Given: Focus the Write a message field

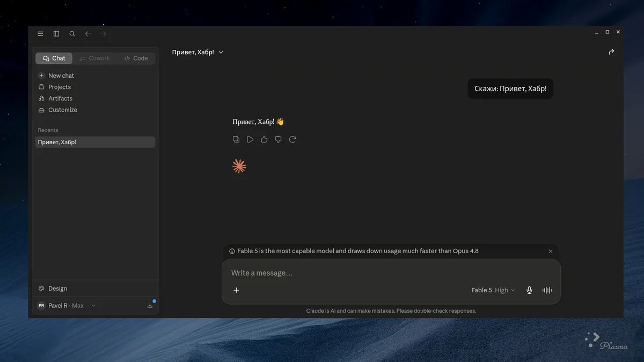Looking at the screenshot, I should pyautogui.click(x=391, y=273).
